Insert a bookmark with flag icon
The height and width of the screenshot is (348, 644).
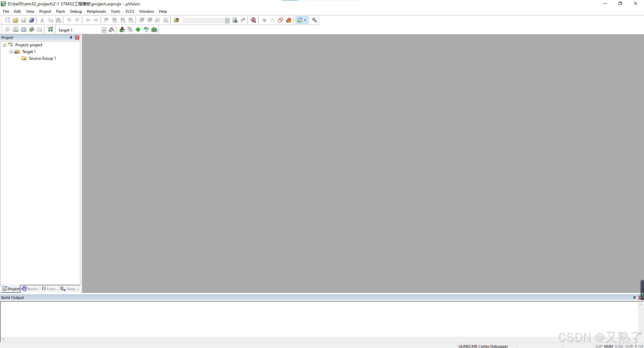[x=107, y=20]
